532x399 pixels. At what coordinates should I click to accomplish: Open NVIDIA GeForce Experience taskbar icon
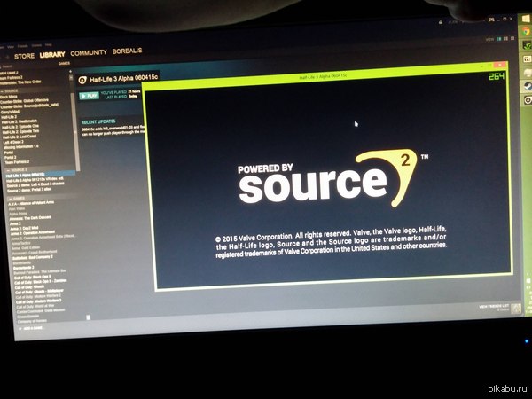[x=527, y=45]
